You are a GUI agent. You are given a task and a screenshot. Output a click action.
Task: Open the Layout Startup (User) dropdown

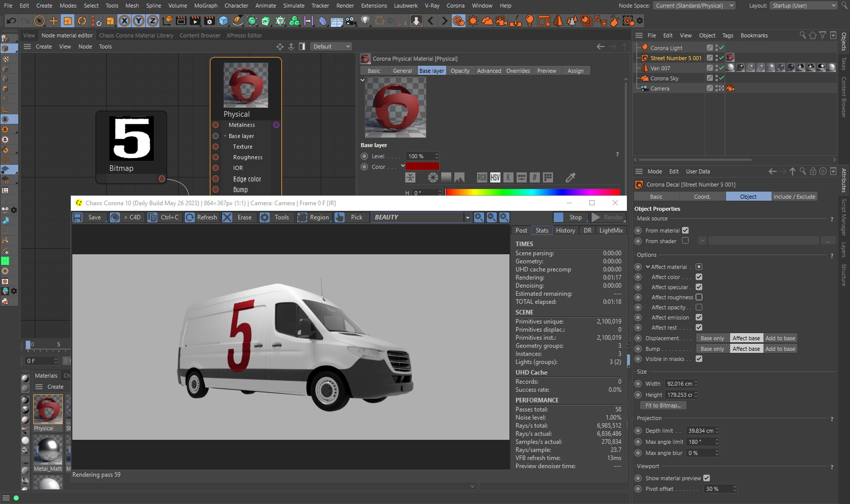(x=804, y=6)
